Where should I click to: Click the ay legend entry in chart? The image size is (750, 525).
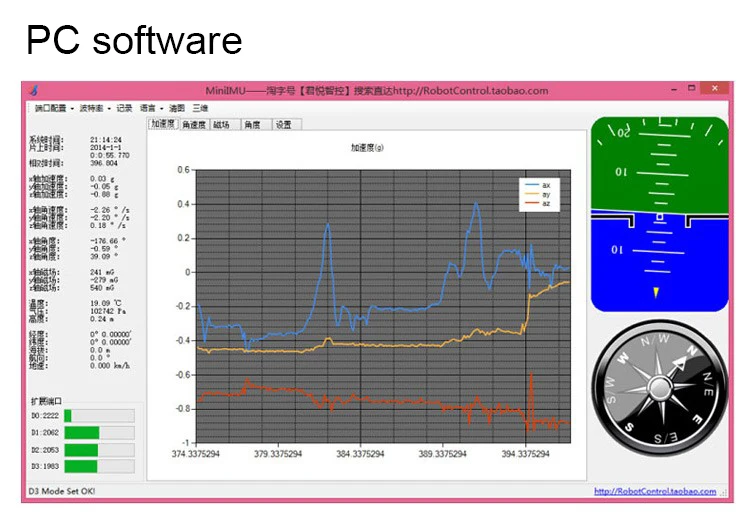pyautogui.click(x=538, y=194)
